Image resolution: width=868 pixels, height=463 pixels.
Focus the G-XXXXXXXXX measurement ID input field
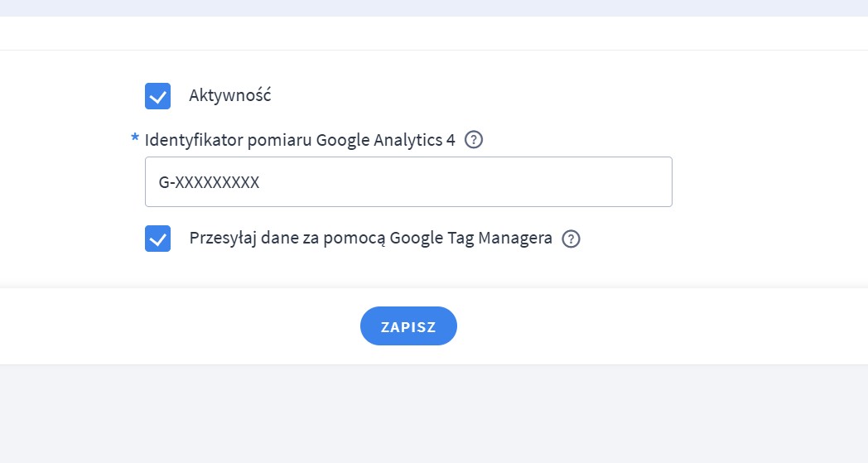(407, 182)
